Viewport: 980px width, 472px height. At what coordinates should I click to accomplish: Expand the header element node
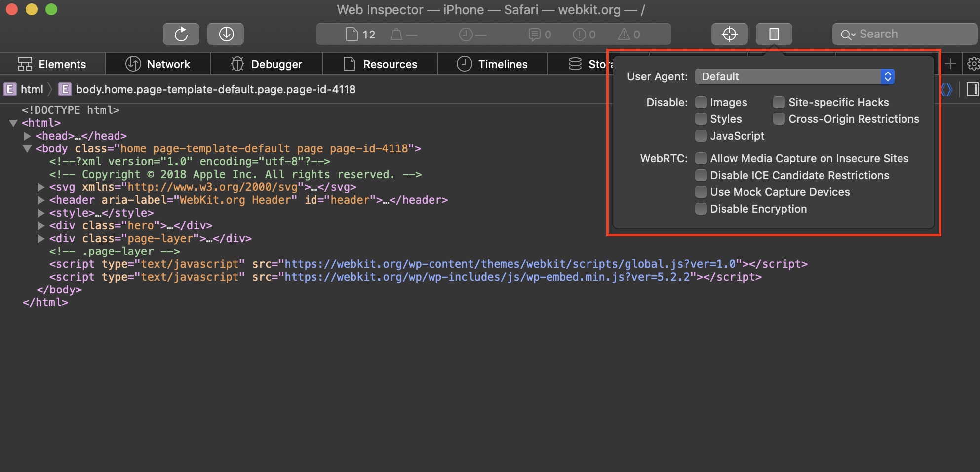41,200
